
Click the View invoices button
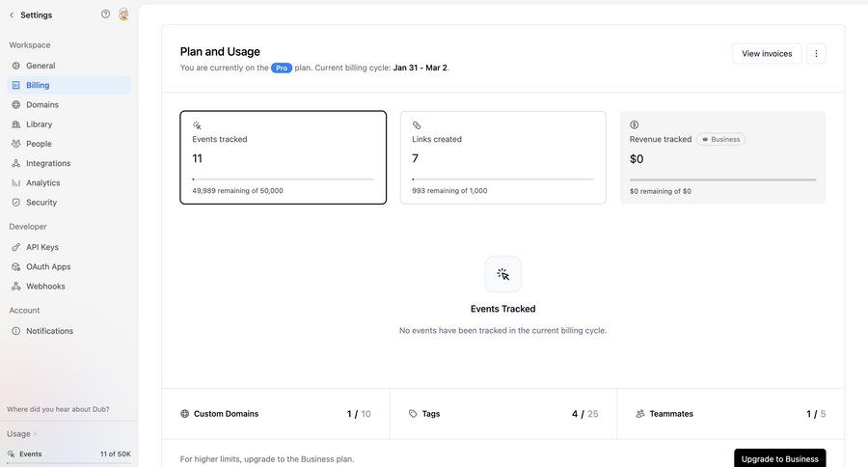767,54
